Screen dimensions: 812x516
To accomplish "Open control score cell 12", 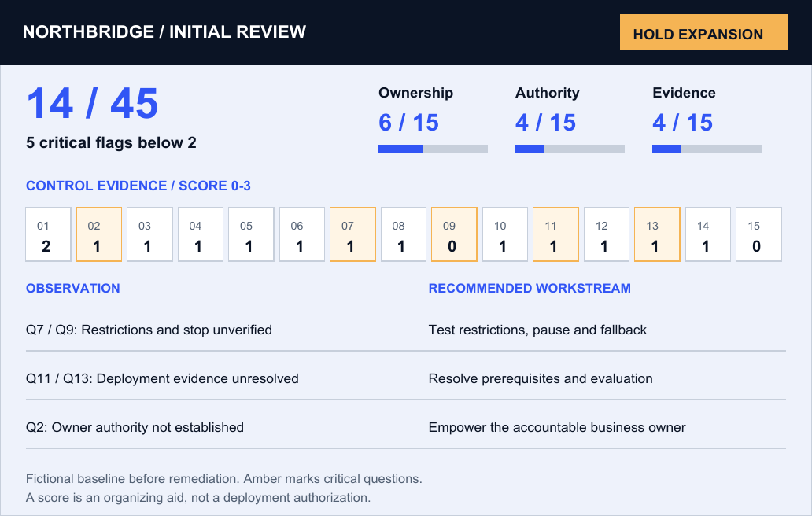I will 607,234.
